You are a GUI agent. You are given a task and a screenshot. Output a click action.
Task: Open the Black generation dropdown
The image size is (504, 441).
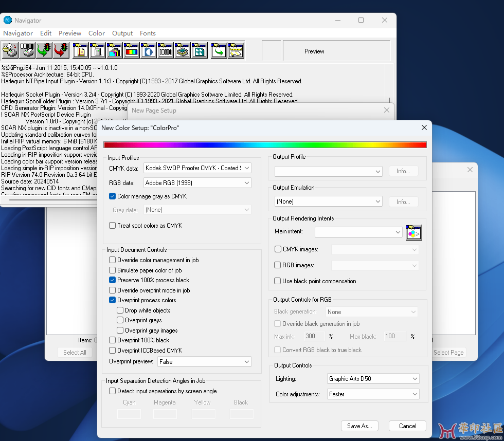pyautogui.click(x=371, y=312)
